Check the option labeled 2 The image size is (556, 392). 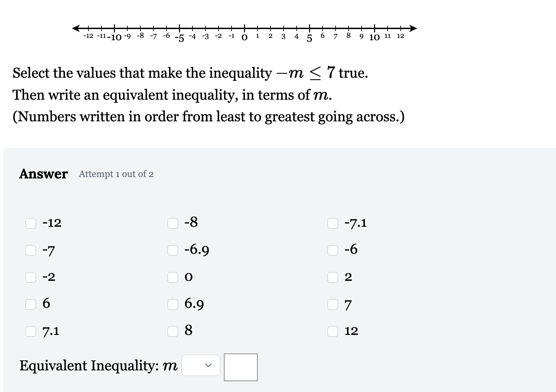pyautogui.click(x=332, y=277)
